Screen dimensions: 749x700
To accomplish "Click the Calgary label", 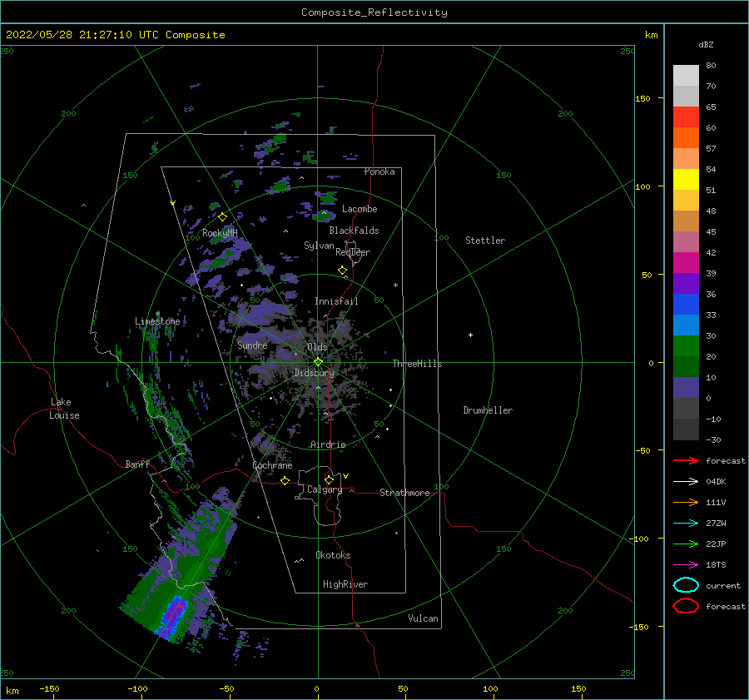I will click(x=325, y=489).
